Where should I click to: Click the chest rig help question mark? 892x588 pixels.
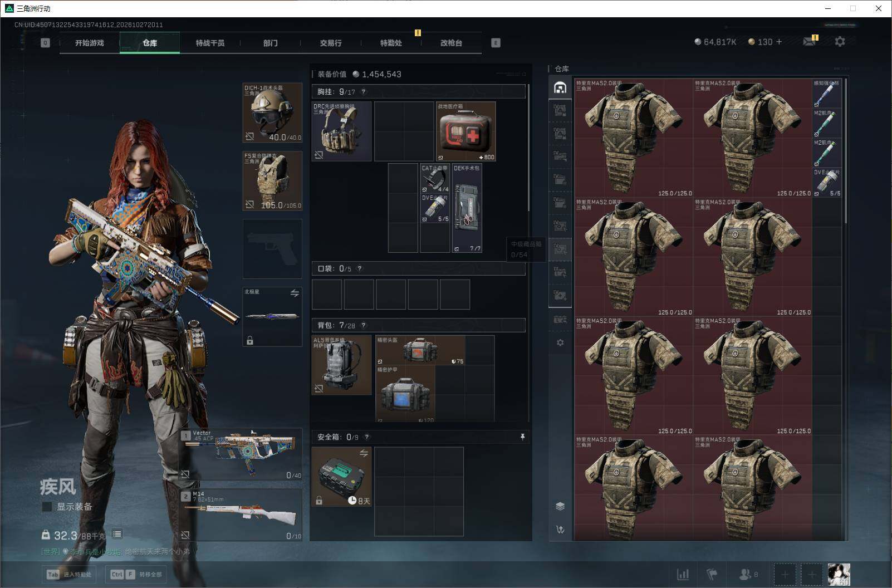coord(364,92)
